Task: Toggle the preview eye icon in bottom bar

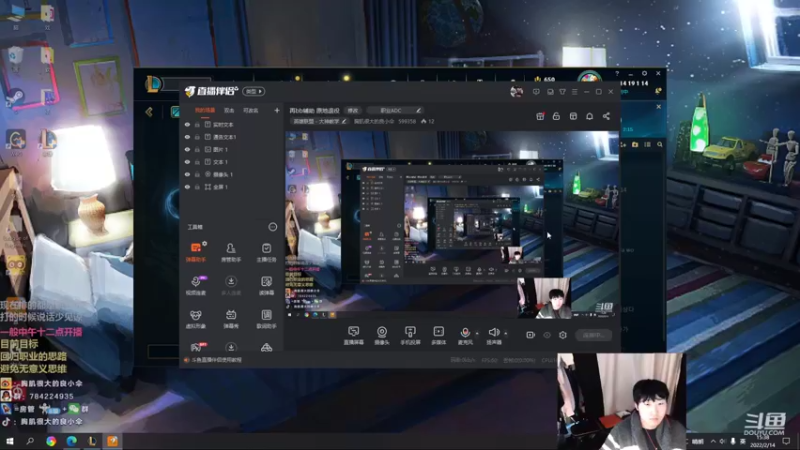Action: click(547, 335)
